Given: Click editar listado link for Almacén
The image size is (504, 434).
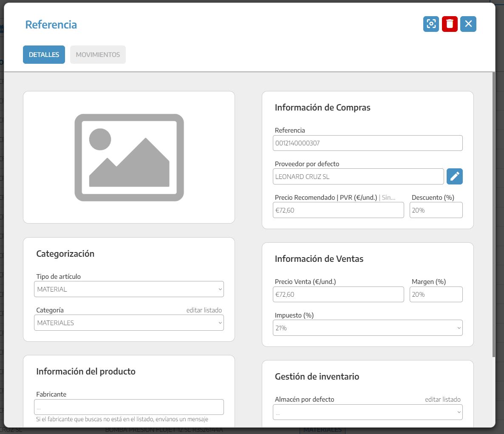Looking at the screenshot, I should point(442,400).
